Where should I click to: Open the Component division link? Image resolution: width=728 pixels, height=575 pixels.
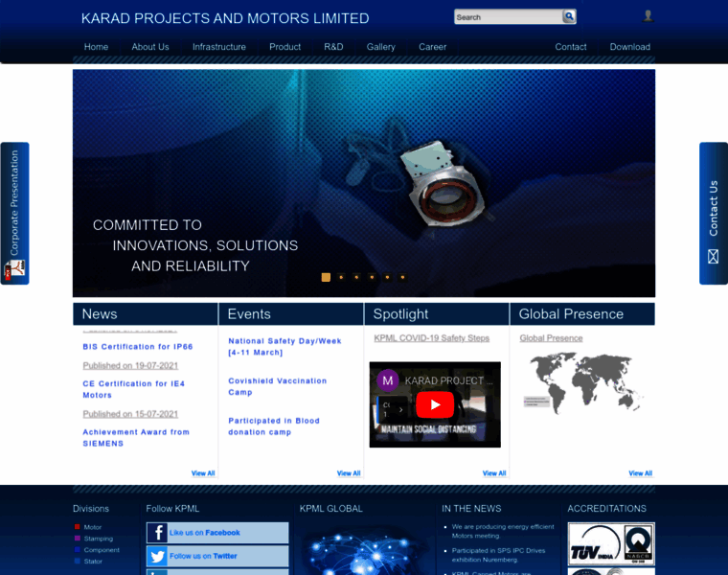pos(102,550)
